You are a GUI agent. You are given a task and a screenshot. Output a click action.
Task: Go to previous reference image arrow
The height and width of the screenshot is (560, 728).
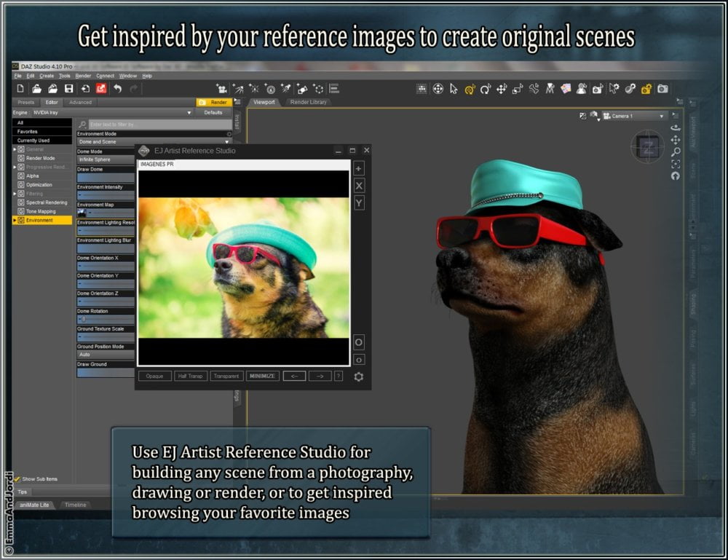[294, 376]
